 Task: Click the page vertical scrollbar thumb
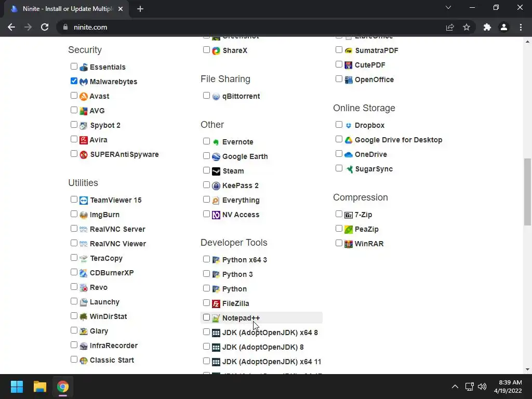coord(527,192)
